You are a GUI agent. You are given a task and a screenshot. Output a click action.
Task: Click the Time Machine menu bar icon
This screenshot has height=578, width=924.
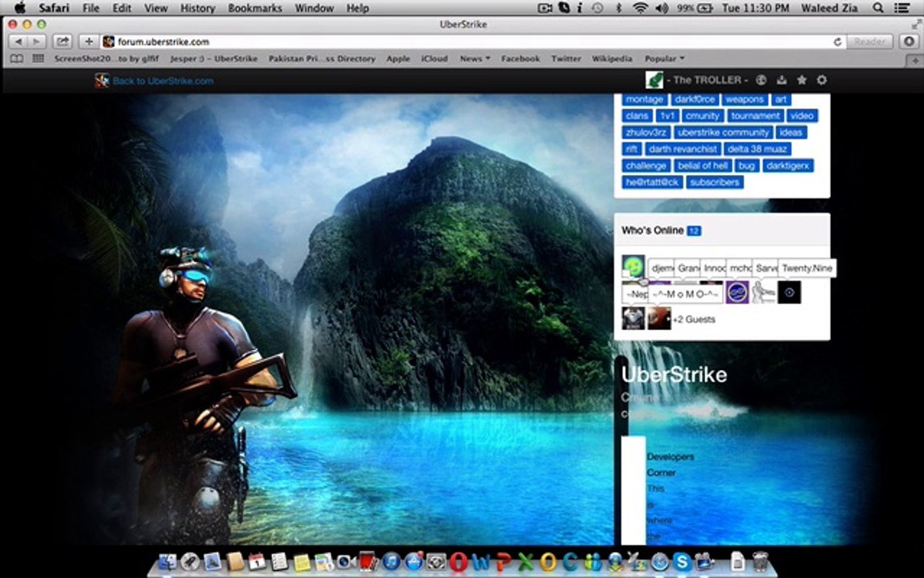pyautogui.click(x=598, y=8)
